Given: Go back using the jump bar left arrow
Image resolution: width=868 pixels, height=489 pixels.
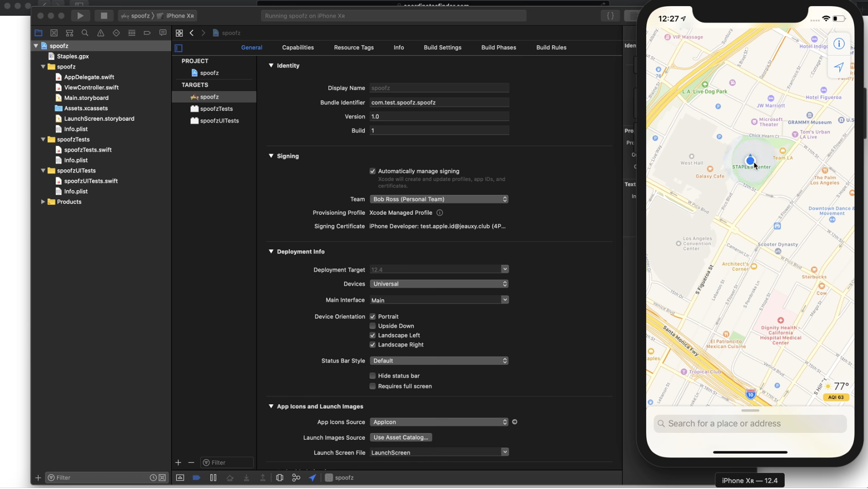Looking at the screenshot, I should (x=192, y=33).
